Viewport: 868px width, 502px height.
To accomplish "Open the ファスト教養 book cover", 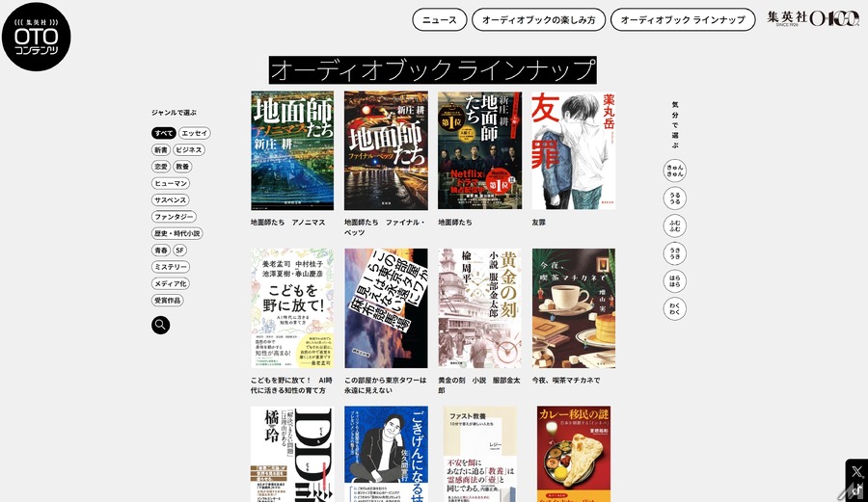I will (480, 455).
